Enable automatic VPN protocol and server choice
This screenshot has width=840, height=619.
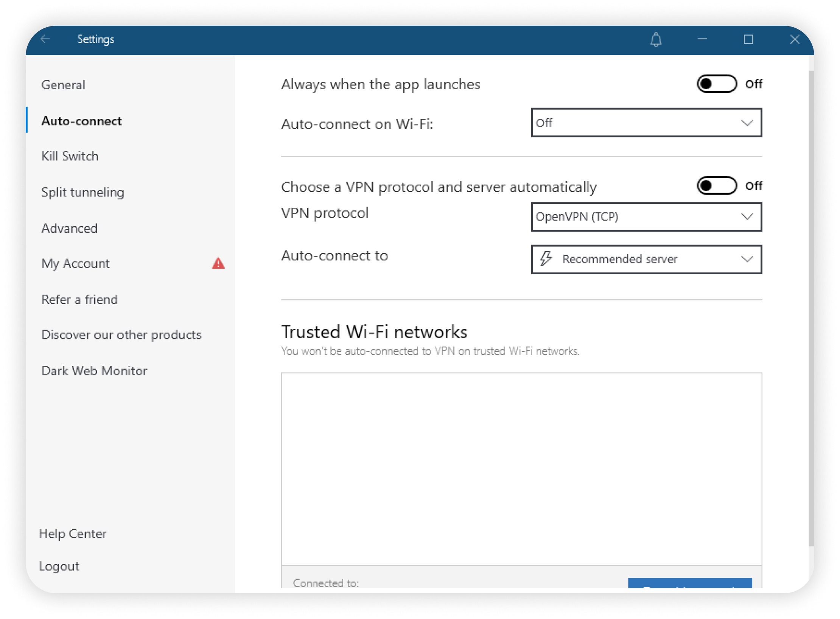click(x=716, y=186)
